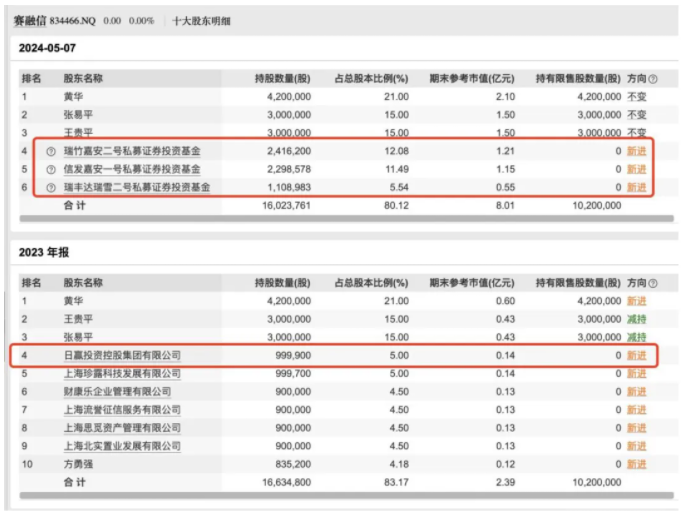Click the value 2,416,200
This screenshot has height=511, width=686.
point(289,151)
